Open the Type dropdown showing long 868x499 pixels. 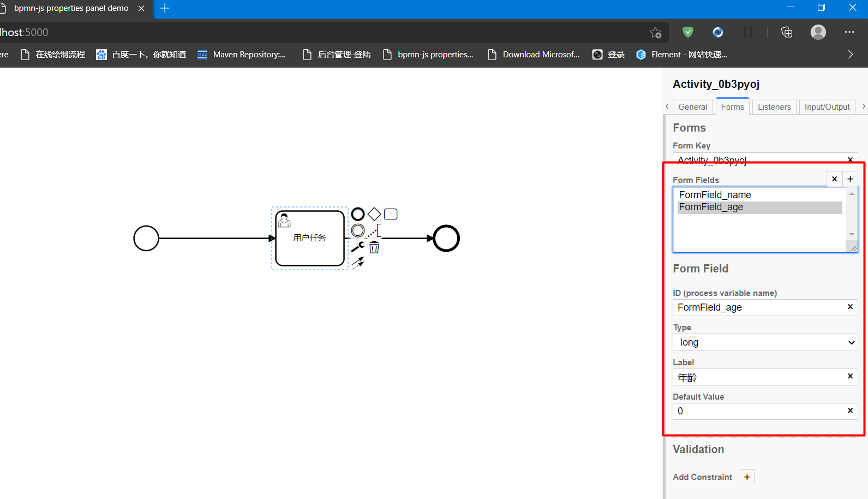[765, 342]
